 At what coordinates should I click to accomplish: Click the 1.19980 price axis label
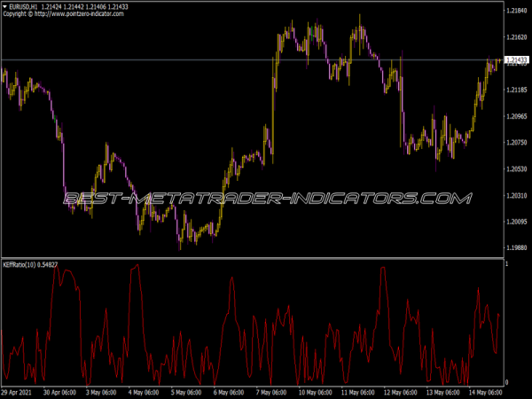coord(516,247)
